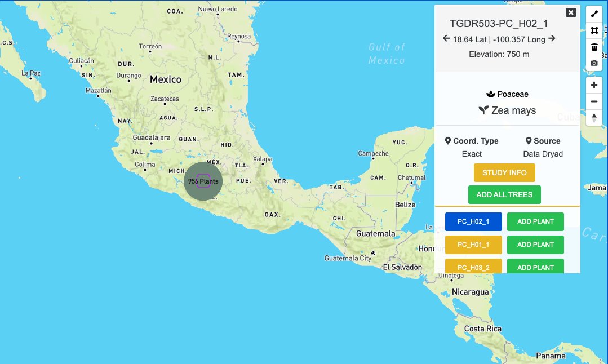Image resolution: width=608 pixels, height=364 pixels.
Task: Zoom out on the map
Action: click(x=594, y=101)
